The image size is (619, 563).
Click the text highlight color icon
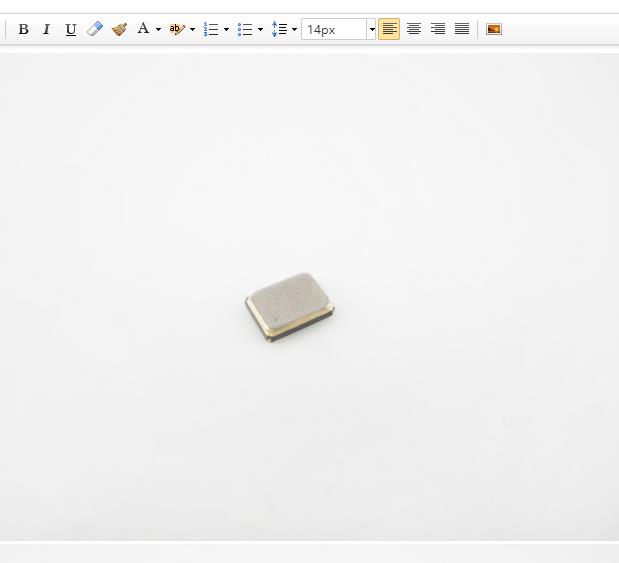point(177,29)
